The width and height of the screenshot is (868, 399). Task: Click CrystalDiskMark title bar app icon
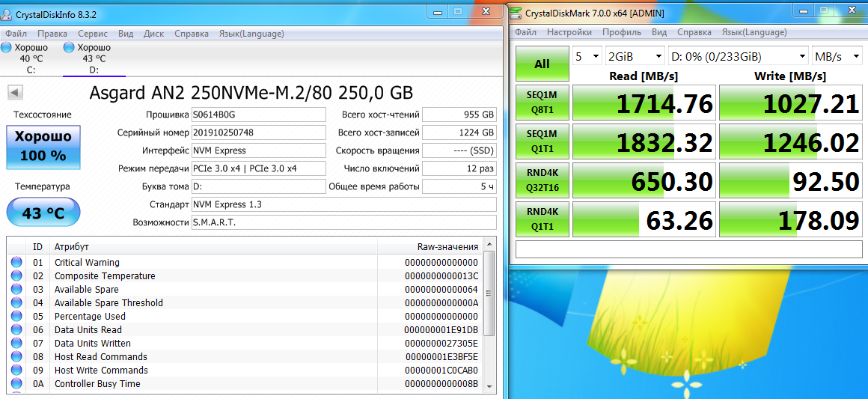click(516, 13)
